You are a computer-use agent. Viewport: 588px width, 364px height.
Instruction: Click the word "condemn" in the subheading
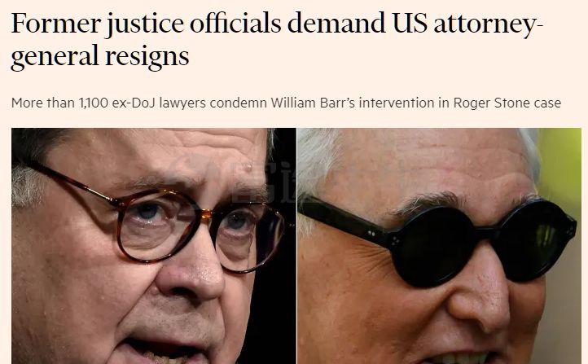(x=238, y=103)
